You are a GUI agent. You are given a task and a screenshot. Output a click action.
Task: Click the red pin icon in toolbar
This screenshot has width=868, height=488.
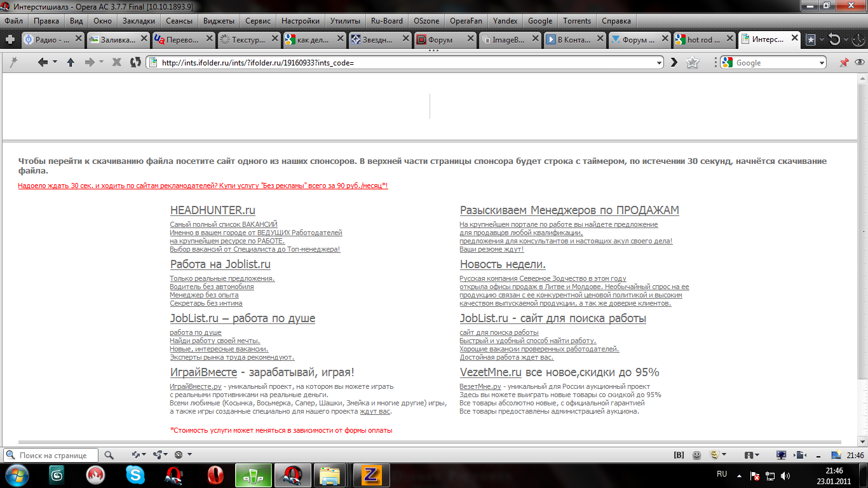(x=844, y=62)
